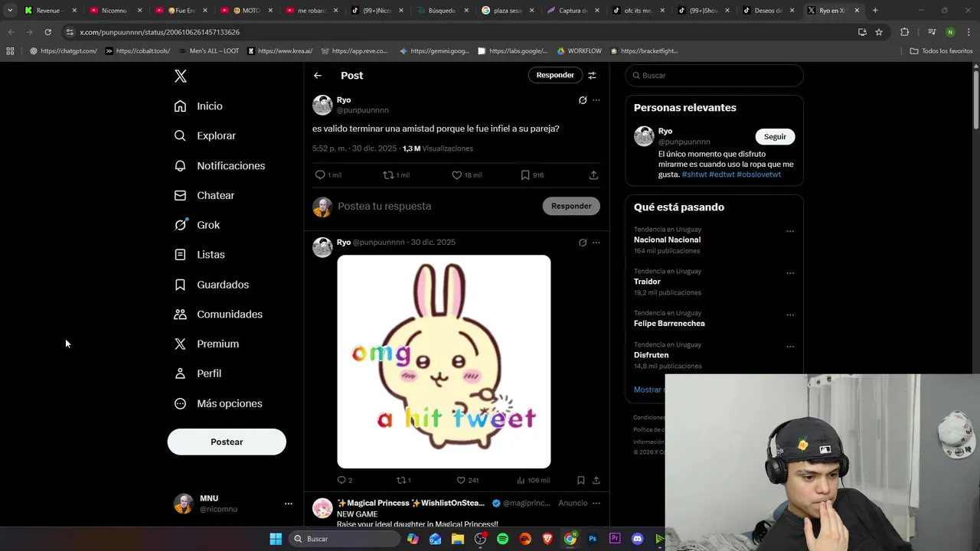Open Listas in the sidebar
Screen dimensions: 980x551
(x=199, y=255)
